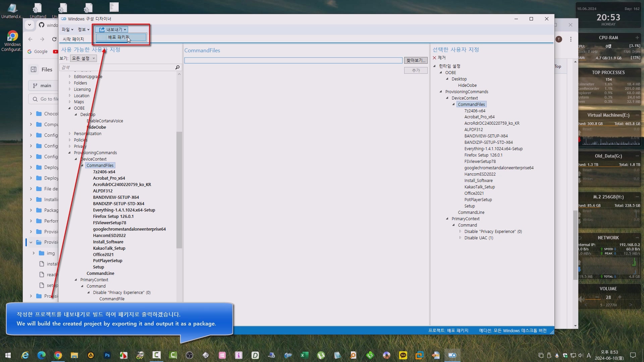The height and width of the screenshot is (362, 644).
Task: Click 에디션 status bar entry
Action: 513,330
